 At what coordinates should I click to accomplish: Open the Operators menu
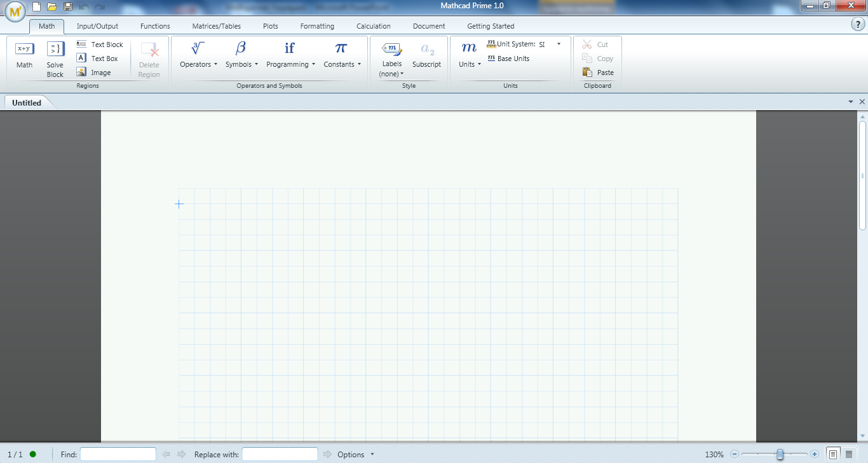coord(199,55)
